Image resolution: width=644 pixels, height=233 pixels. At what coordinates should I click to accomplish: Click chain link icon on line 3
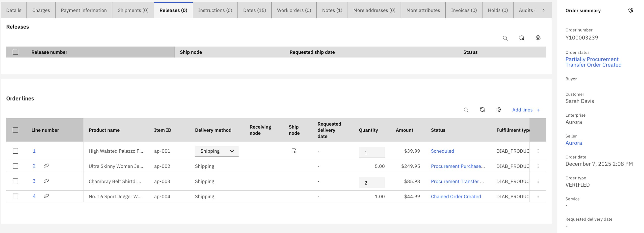click(x=46, y=181)
